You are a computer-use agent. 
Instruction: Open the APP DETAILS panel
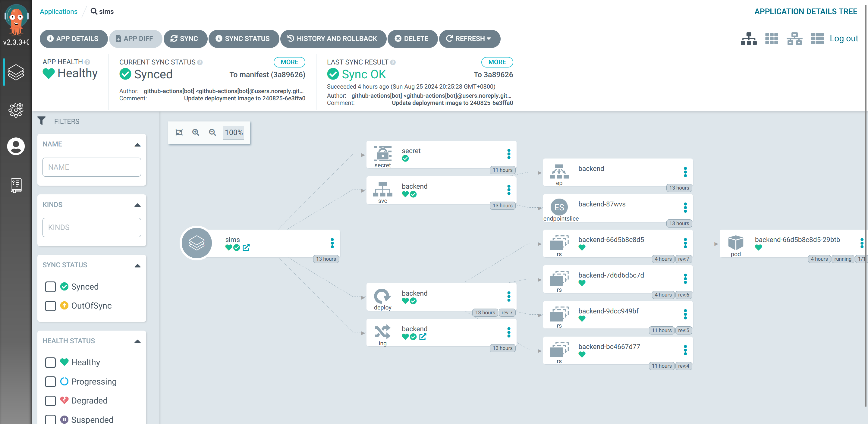pos(73,39)
